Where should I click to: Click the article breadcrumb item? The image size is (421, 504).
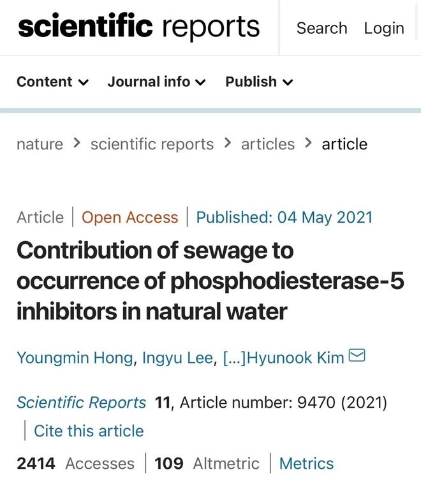pyautogui.click(x=344, y=144)
